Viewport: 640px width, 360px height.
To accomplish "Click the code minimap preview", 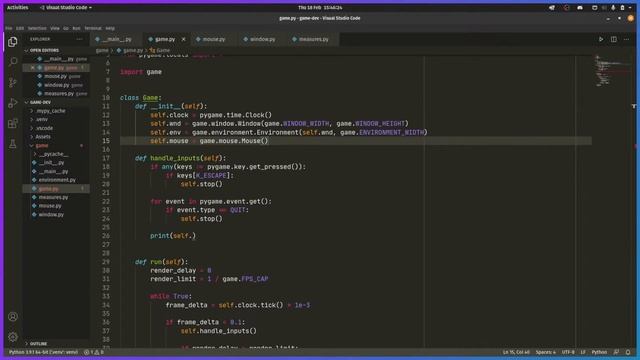I will (612, 70).
